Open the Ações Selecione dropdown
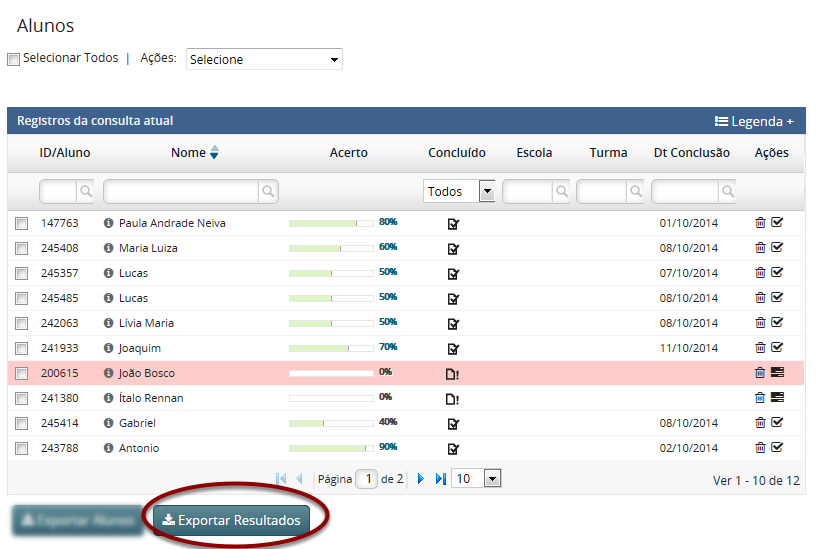816x549 pixels. pos(264,60)
